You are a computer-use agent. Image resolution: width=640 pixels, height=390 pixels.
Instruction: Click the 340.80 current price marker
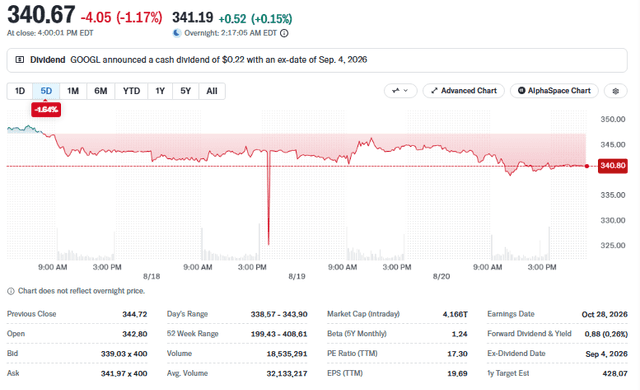612,166
